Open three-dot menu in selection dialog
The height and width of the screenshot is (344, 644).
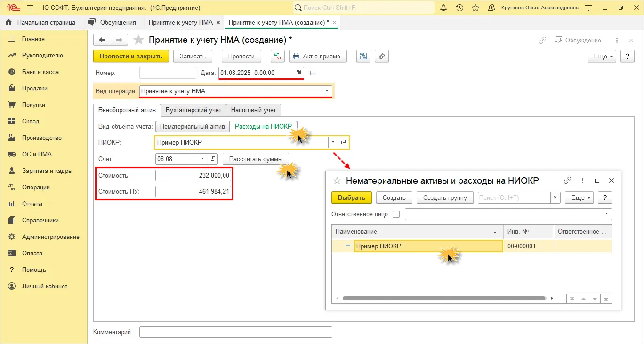click(x=582, y=180)
